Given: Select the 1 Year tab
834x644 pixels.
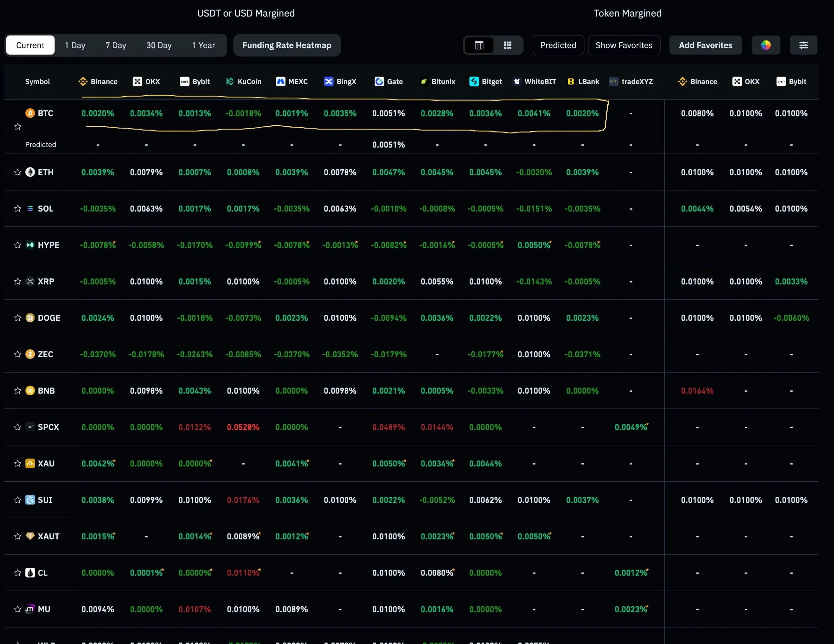Looking at the screenshot, I should [203, 45].
